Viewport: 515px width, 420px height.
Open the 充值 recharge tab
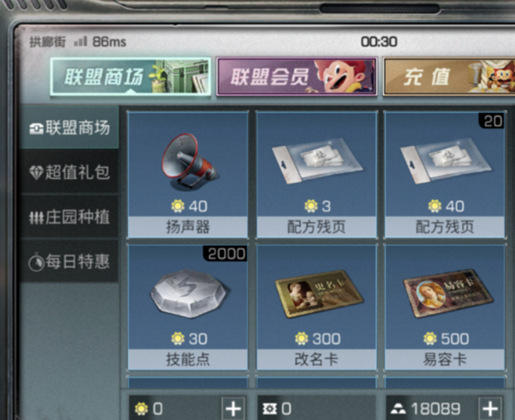pos(449,77)
